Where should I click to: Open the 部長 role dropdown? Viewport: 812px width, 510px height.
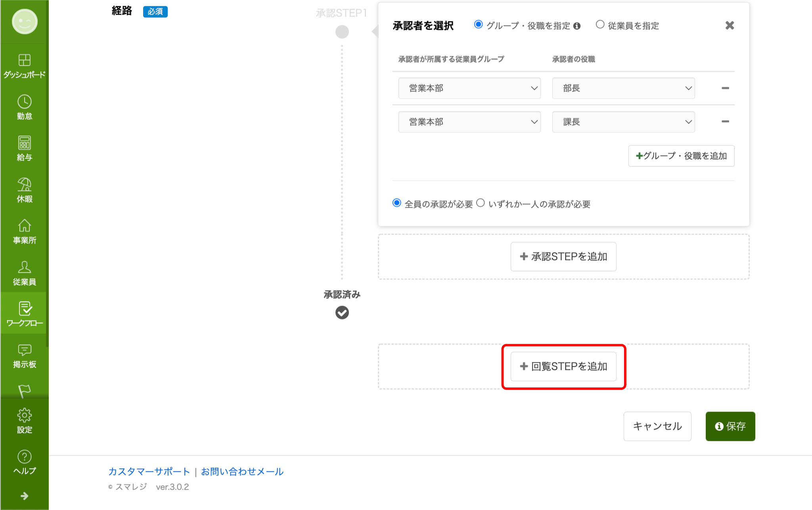pyautogui.click(x=623, y=88)
